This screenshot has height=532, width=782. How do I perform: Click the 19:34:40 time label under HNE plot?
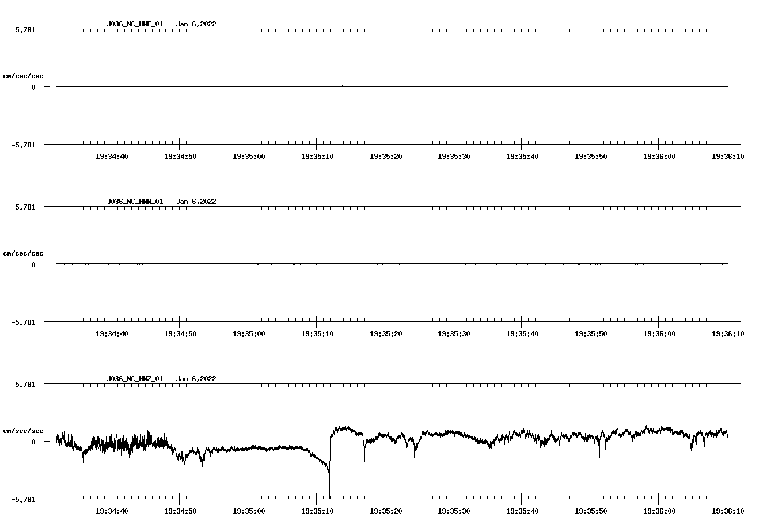pyautogui.click(x=111, y=157)
